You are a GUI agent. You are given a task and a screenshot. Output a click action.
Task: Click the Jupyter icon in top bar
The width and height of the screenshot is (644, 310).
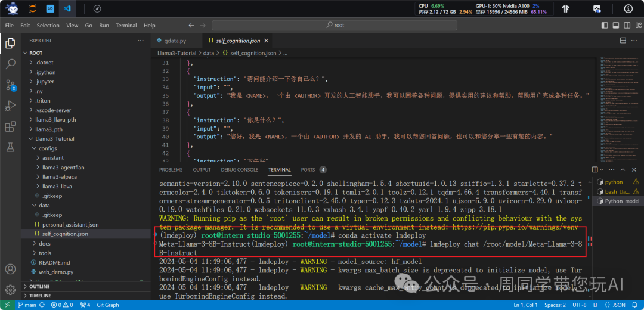[x=32, y=9]
